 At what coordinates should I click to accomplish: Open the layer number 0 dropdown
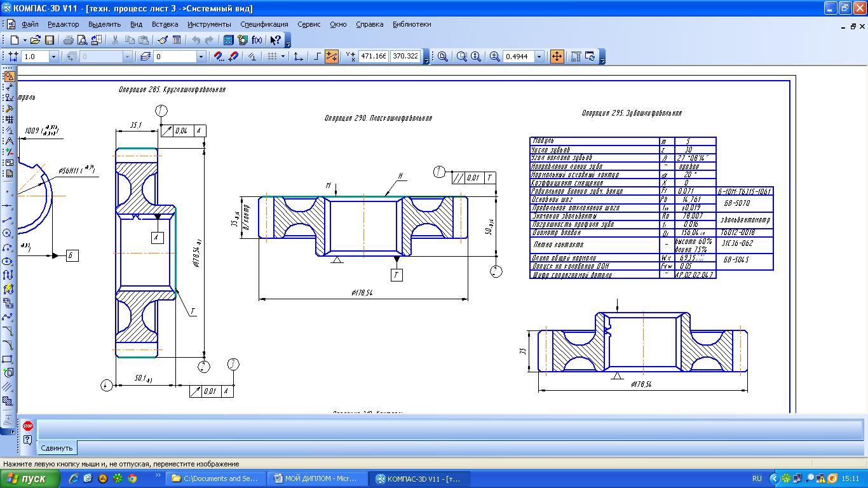pos(201,57)
